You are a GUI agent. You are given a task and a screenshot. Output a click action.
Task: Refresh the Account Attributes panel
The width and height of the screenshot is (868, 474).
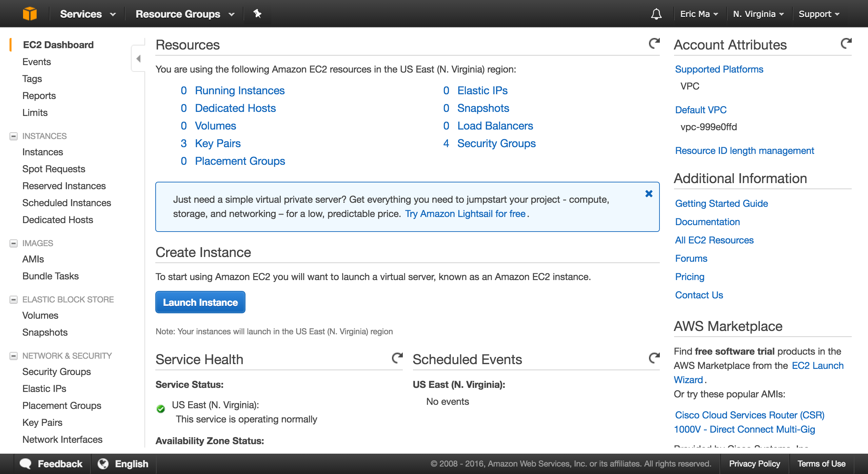click(846, 43)
